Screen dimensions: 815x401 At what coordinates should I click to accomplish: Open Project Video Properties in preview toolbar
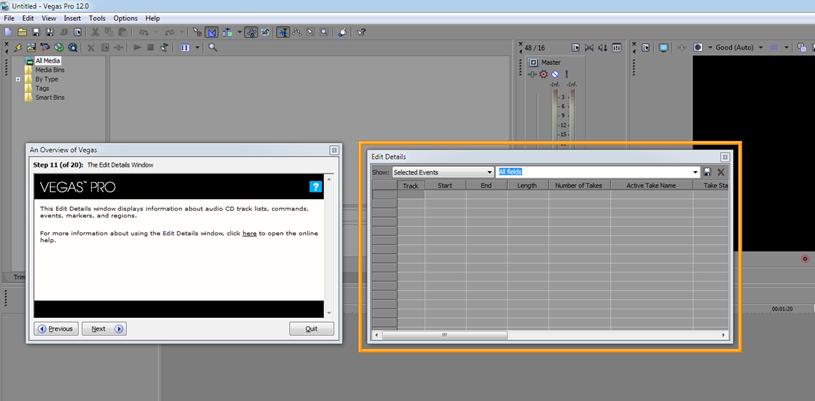[x=646, y=47]
